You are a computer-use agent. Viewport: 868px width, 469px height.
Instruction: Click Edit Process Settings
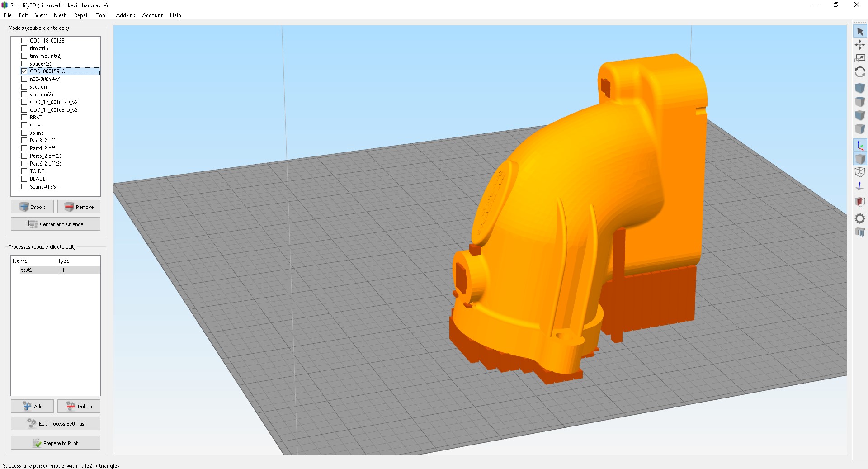56,424
